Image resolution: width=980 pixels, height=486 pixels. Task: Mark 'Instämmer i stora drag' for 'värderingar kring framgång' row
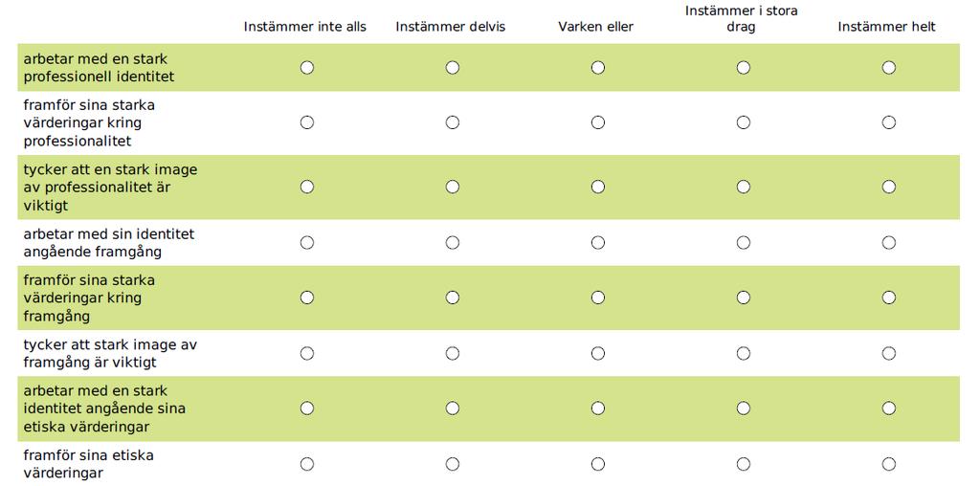tap(743, 298)
